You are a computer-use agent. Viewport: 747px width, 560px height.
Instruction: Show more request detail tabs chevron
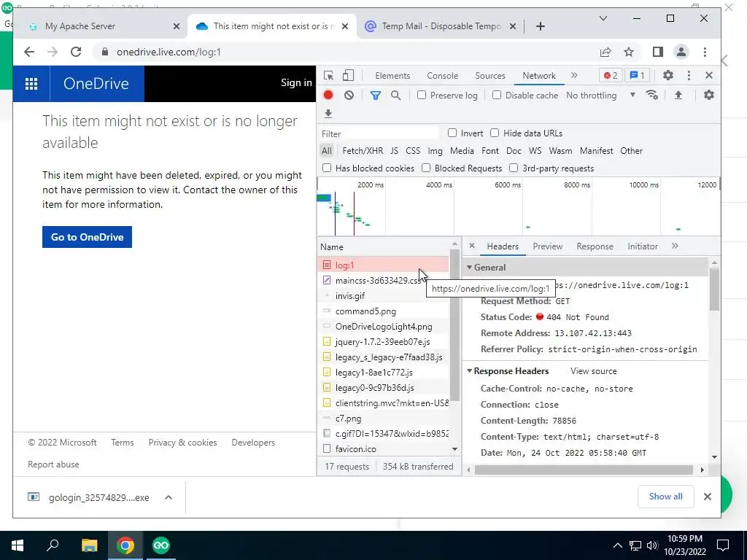[675, 246]
